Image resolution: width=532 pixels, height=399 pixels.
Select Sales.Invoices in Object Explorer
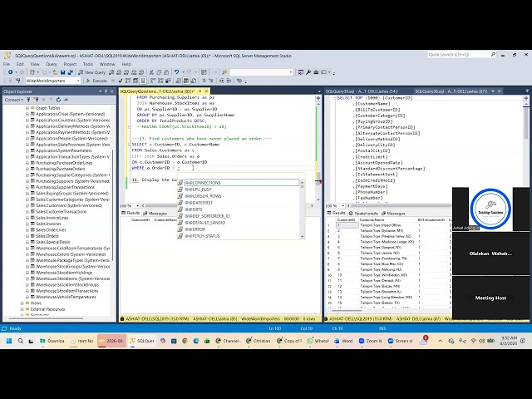point(48,224)
